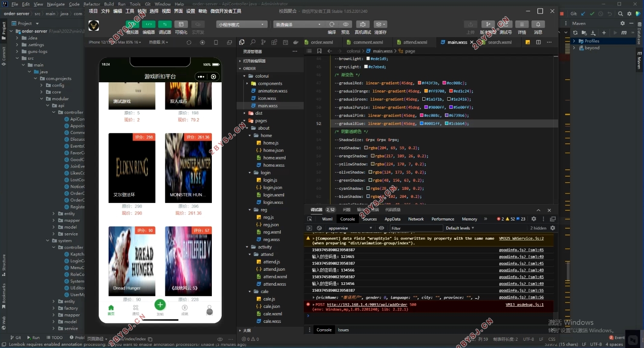
Task: Open 版本管理 version control icon
Action: (488, 24)
